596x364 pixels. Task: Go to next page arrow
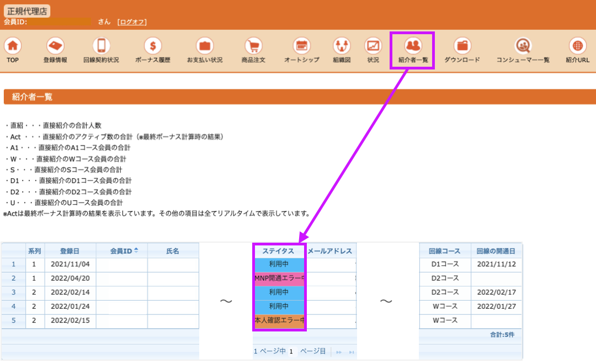coord(339,352)
